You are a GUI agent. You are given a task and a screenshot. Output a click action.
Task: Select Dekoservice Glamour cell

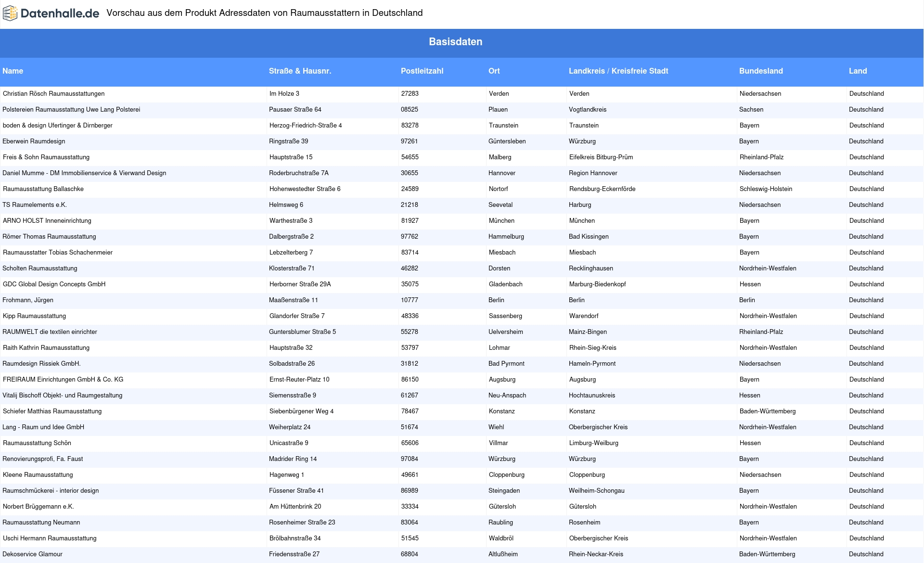[32, 554]
